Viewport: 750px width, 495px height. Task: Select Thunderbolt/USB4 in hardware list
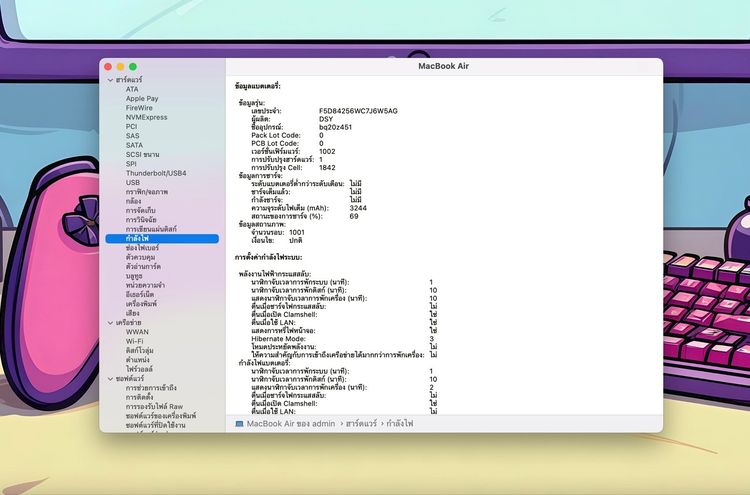(156, 173)
